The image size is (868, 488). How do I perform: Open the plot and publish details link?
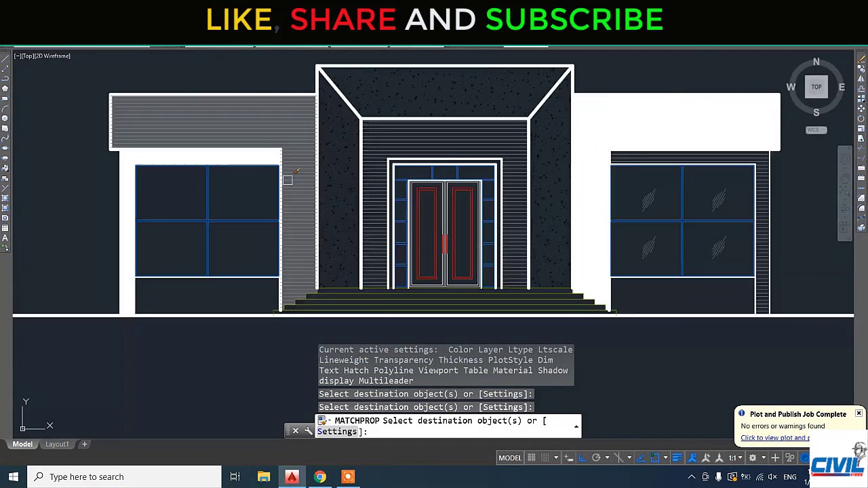(775, 438)
